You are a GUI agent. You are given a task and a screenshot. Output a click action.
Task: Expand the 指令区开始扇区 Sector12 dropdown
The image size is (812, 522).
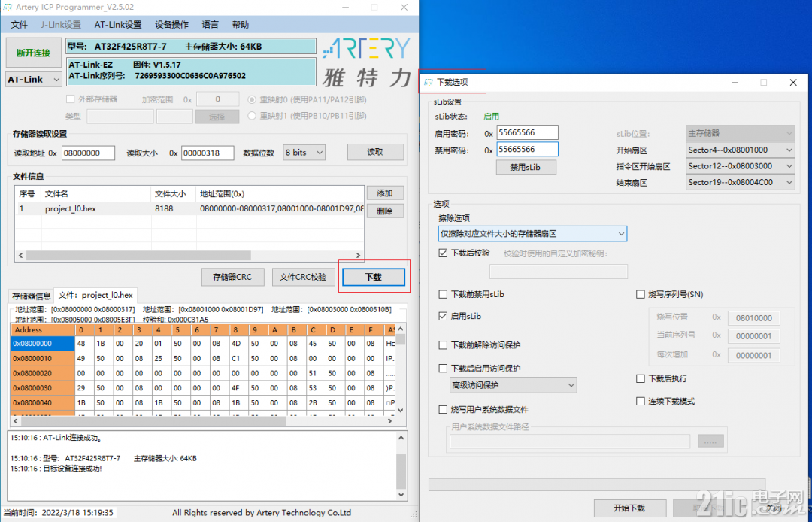tap(740, 166)
